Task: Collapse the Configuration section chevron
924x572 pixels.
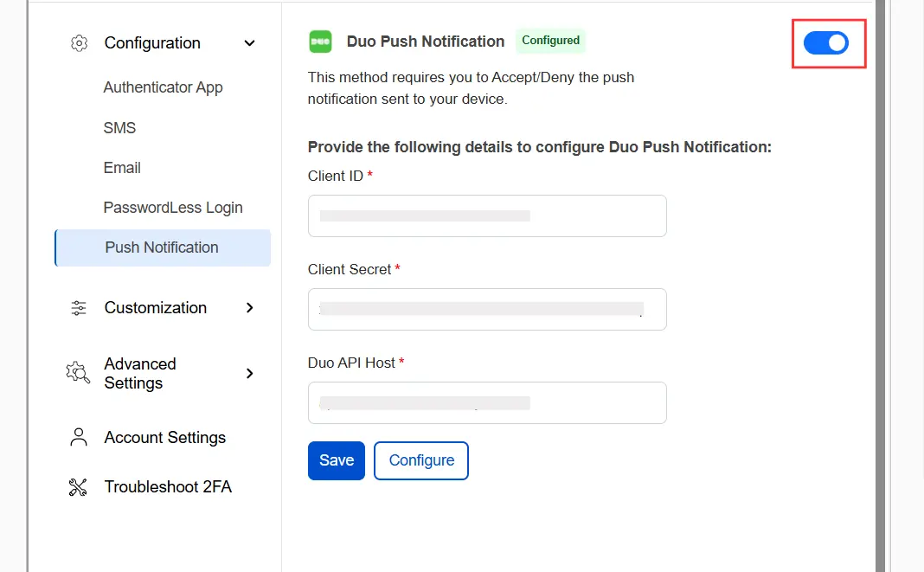Action: coord(250,43)
